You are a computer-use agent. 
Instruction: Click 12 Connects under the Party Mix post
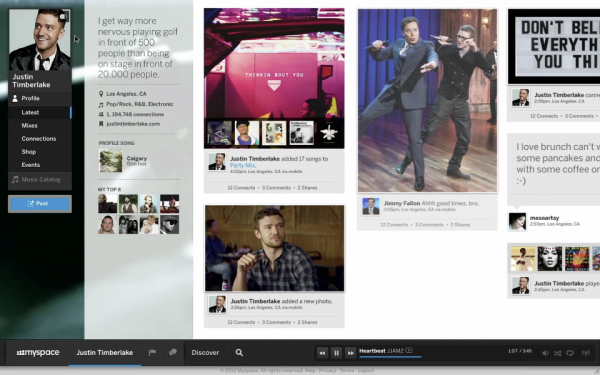click(x=241, y=188)
